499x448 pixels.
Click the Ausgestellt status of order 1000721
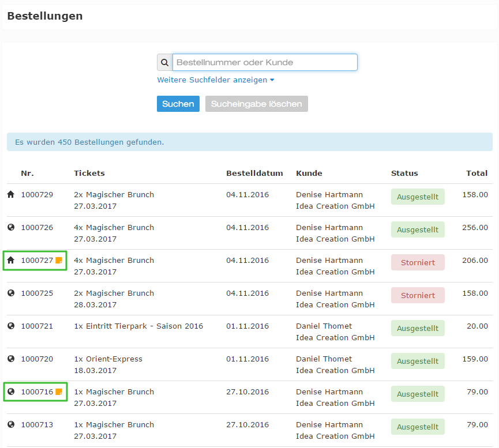click(x=418, y=328)
